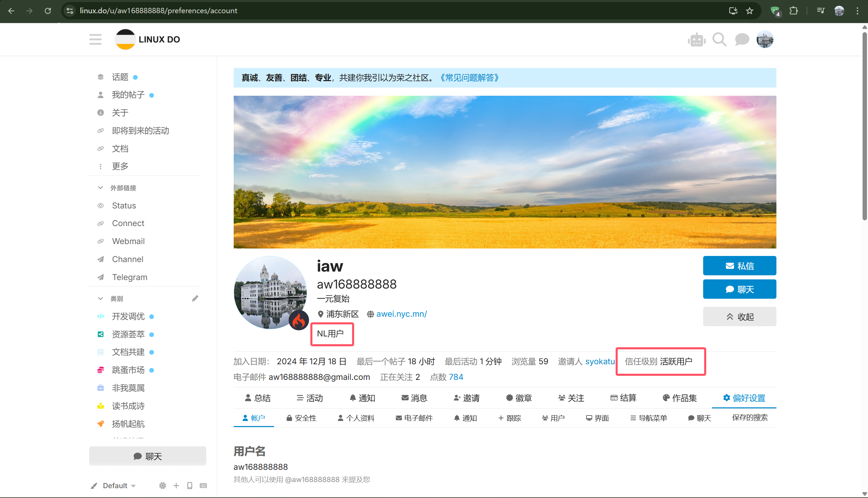The height and width of the screenshot is (498, 868).
Task: Click the blue 私信 button
Action: click(739, 266)
